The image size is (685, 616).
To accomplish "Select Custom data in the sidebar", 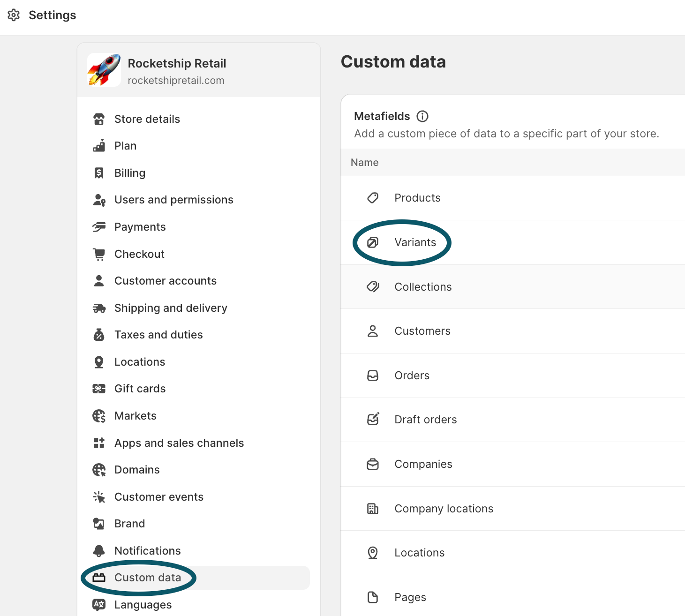I will (147, 578).
